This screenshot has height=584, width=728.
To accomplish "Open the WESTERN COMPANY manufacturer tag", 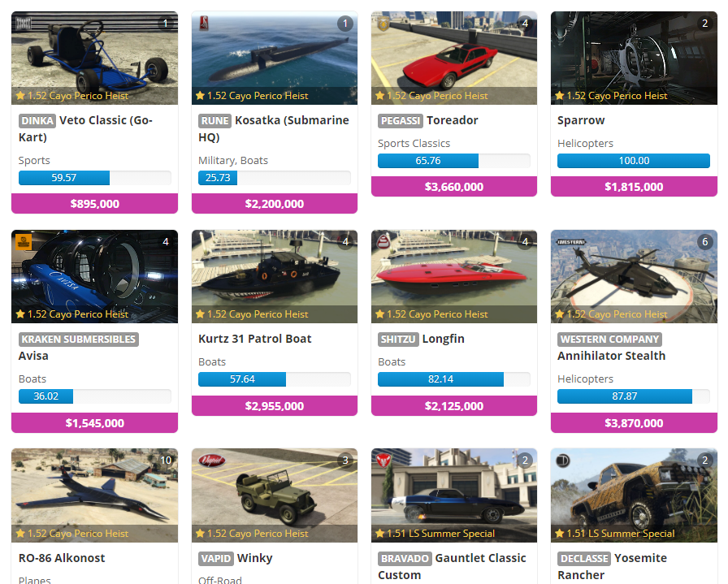I will [609, 340].
